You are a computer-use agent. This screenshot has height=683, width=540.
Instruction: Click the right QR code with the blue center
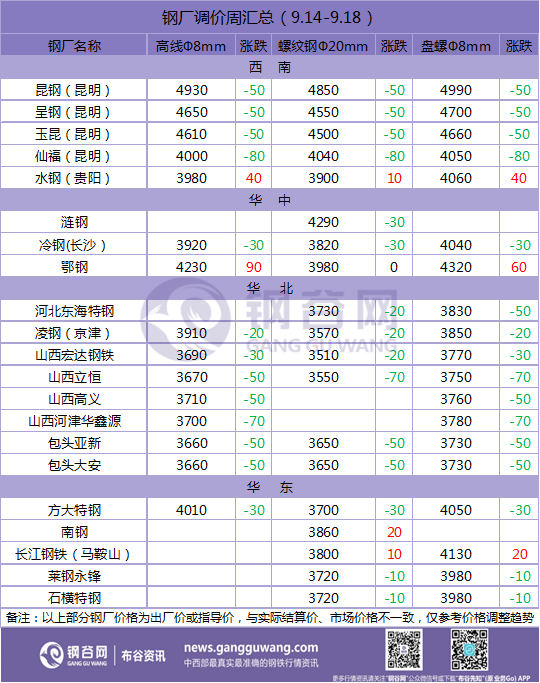tap(469, 650)
